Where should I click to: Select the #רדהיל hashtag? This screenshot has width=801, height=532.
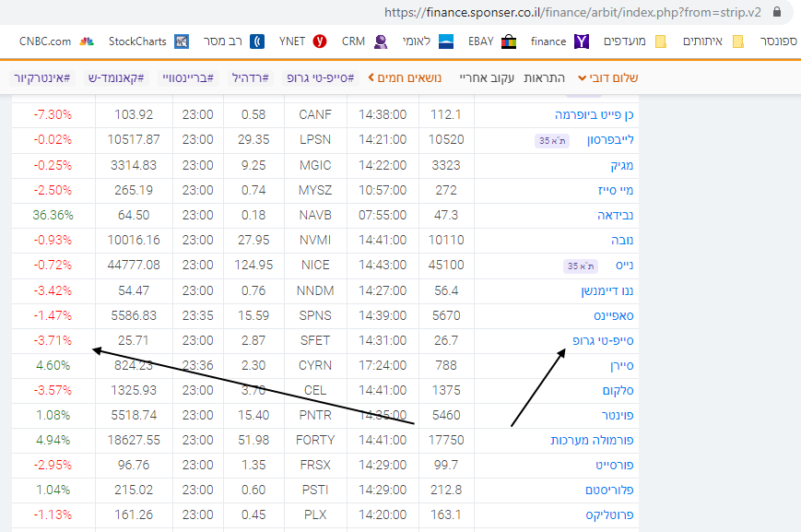(x=251, y=77)
